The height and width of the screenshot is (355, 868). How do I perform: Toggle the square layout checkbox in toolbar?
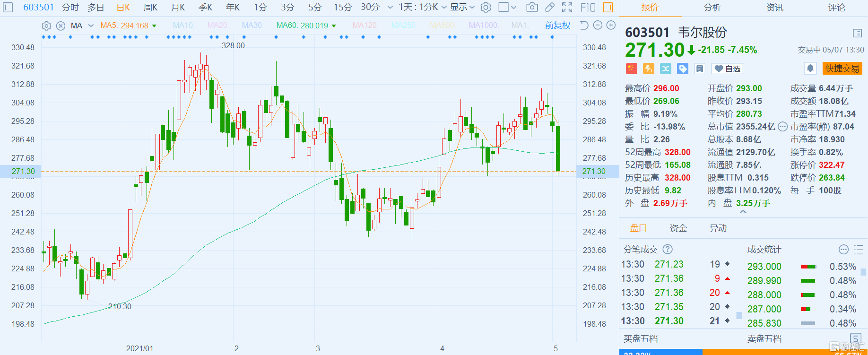(x=503, y=7)
